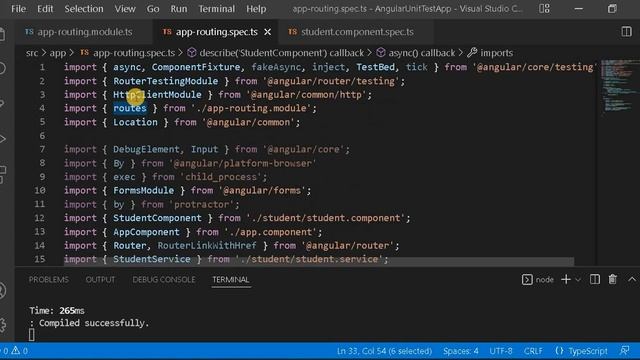The image size is (640, 360).
Task: Change the CRLF end-of-line sequence
Action: click(533, 351)
